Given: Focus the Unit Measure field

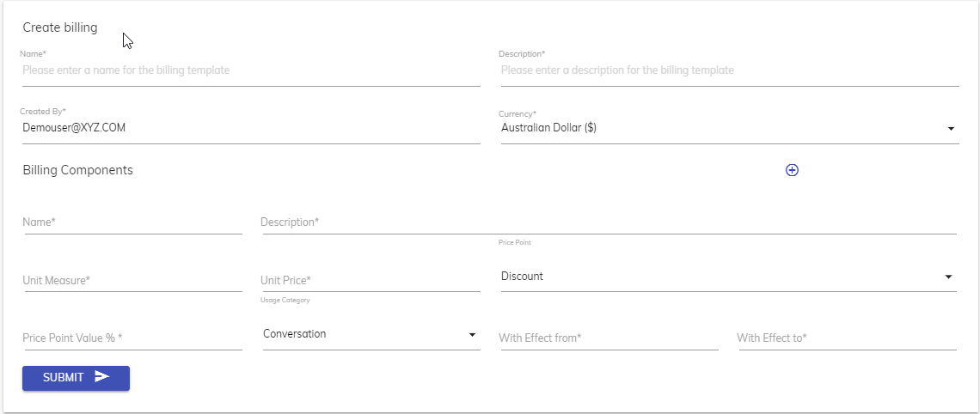Looking at the screenshot, I should pyautogui.click(x=132, y=281).
